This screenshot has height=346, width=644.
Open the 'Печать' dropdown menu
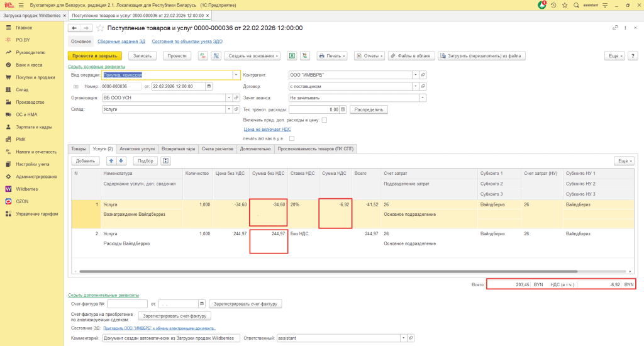(333, 56)
